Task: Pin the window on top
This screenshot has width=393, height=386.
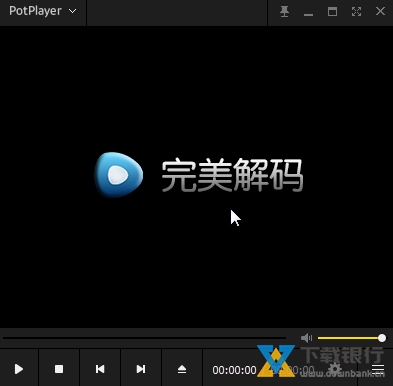Action: [x=284, y=12]
